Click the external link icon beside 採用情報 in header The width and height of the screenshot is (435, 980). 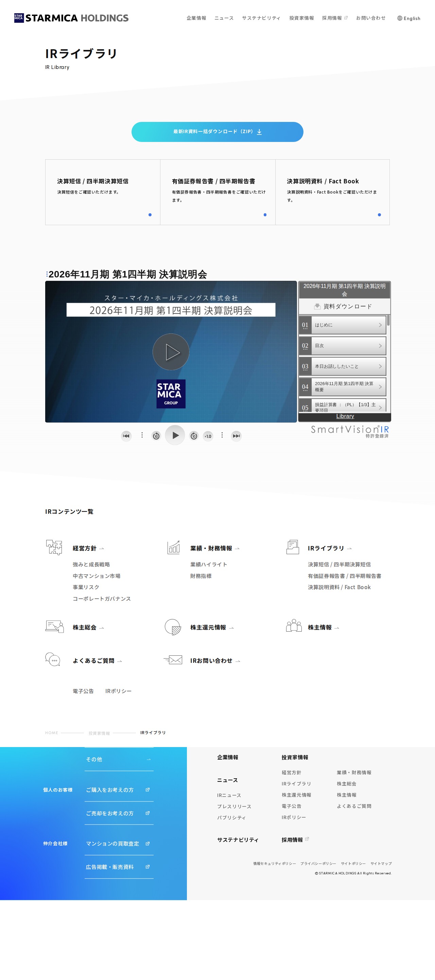(x=346, y=18)
